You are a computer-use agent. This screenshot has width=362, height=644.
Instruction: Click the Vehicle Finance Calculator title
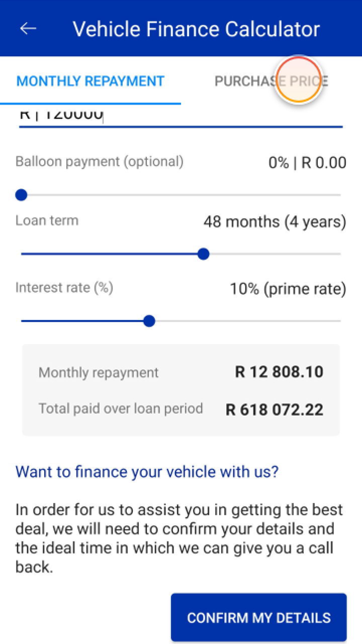click(x=196, y=29)
